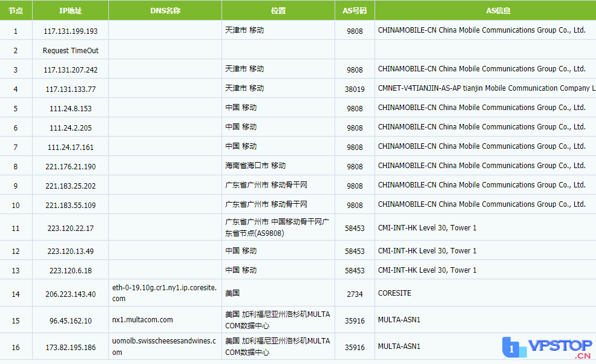The height and width of the screenshot is (364, 596).
Task: Select IP address 117.131.207.242
Action: [71, 70]
